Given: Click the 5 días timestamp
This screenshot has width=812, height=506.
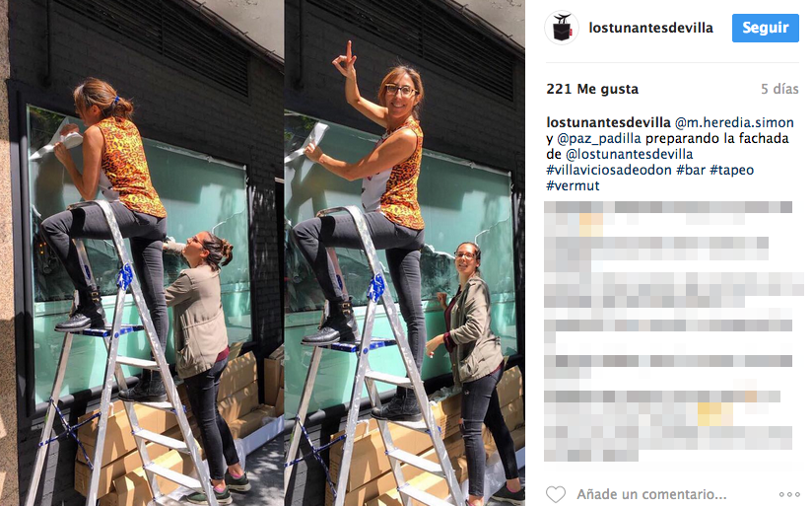Looking at the screenshot, I should pyautogui.click(x=779, y=89).
